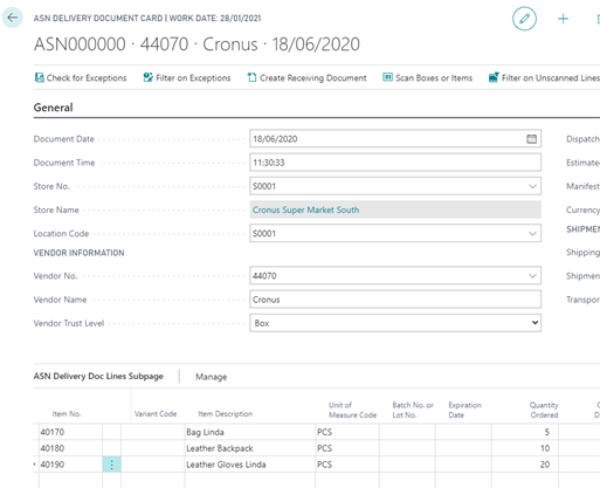Click the pencil edit icon

(524, 18)
